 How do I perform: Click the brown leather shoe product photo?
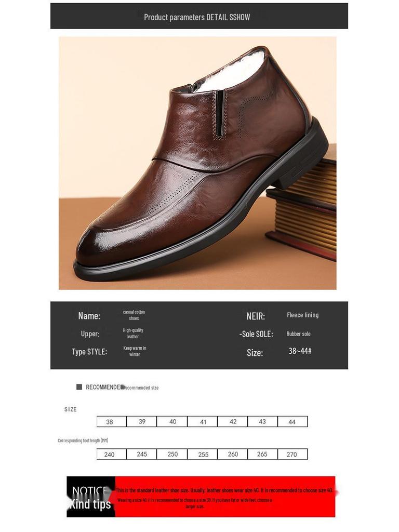click(197, 163)
